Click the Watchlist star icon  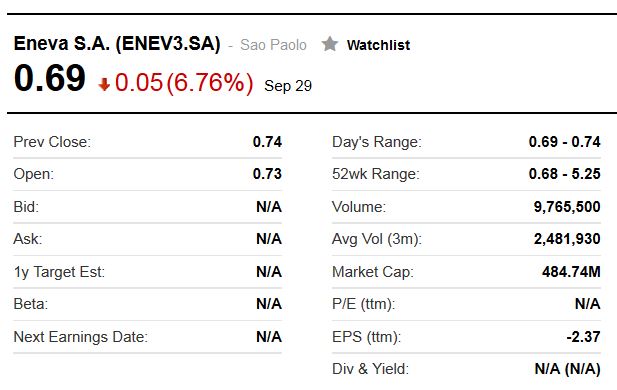pyautogui.click(x=329, y=44)
